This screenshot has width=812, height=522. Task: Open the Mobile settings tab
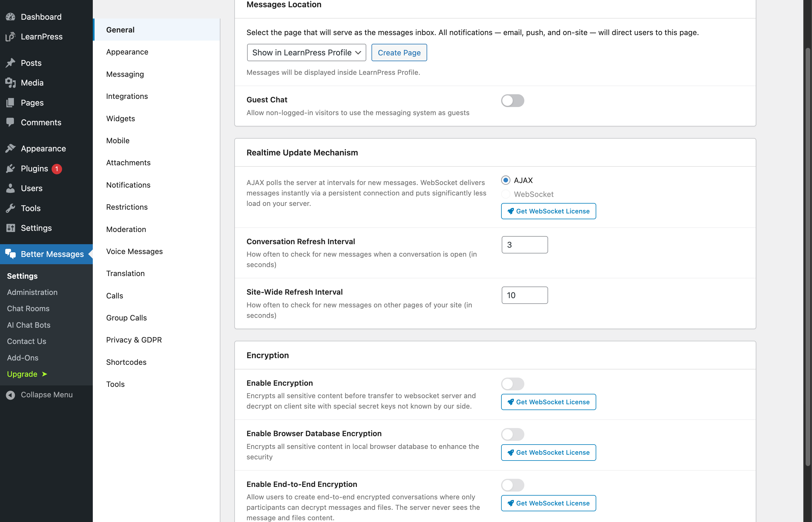click(157, 140)
